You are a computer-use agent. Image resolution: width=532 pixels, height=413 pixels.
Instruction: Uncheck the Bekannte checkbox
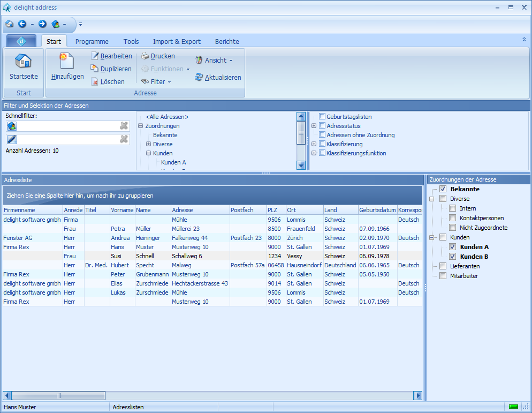point(443,189)
